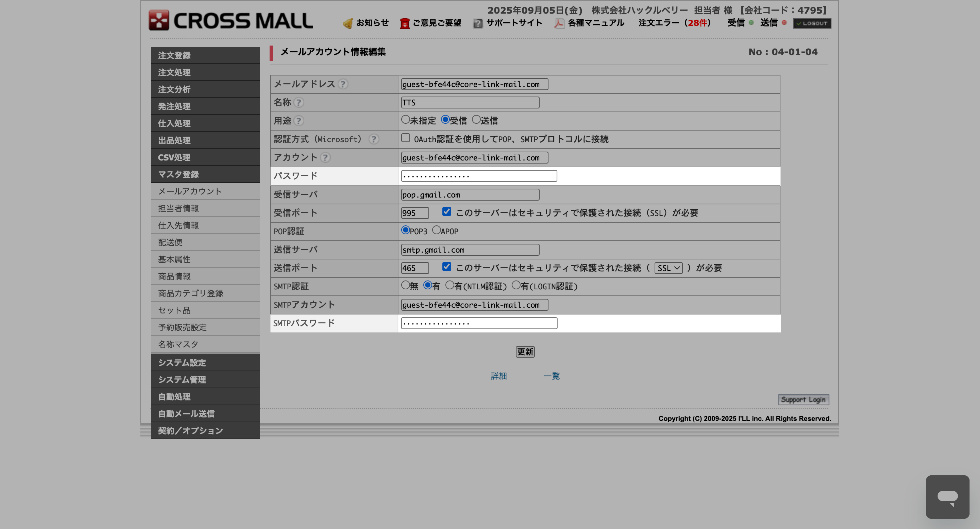Open 商品情報 submenu item
This screenshot has width=980, height=529.
coord(205,276)
